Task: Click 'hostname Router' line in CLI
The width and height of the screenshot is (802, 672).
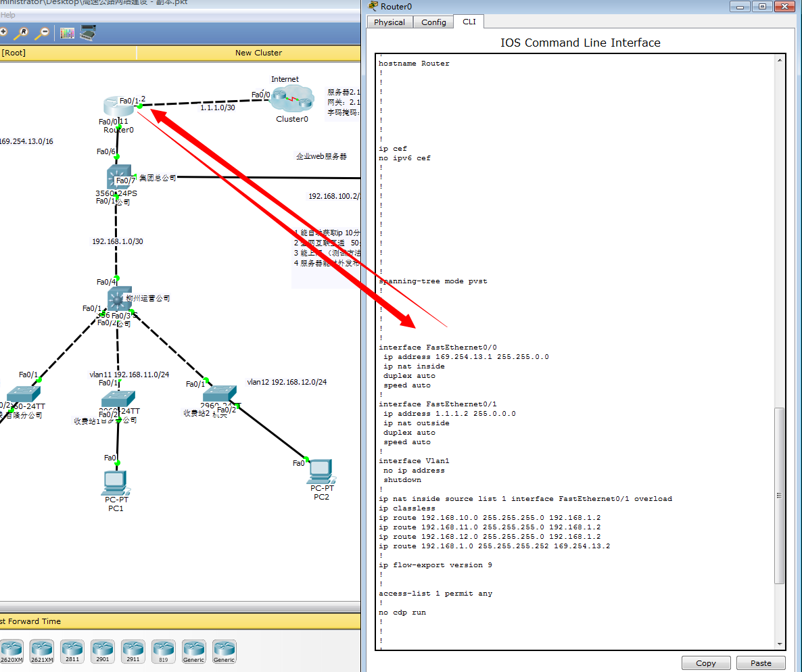Action: tap(414, 64)
